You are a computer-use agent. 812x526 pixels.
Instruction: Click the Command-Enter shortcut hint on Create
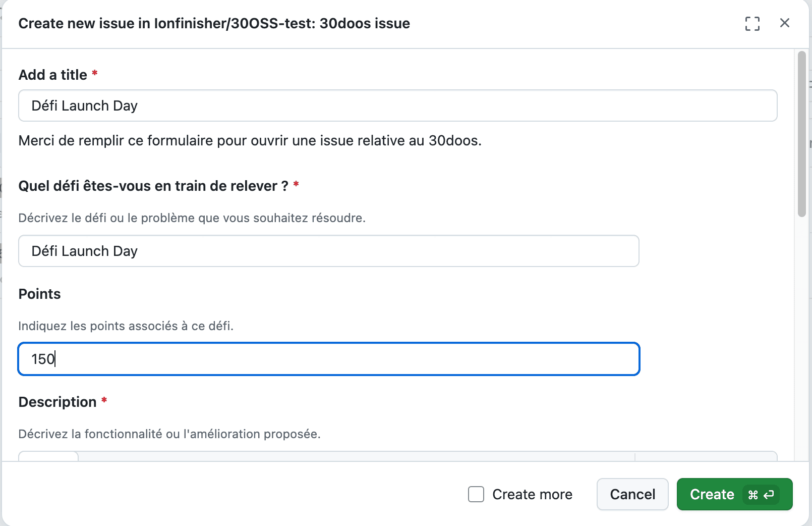(x=761, y=495)
